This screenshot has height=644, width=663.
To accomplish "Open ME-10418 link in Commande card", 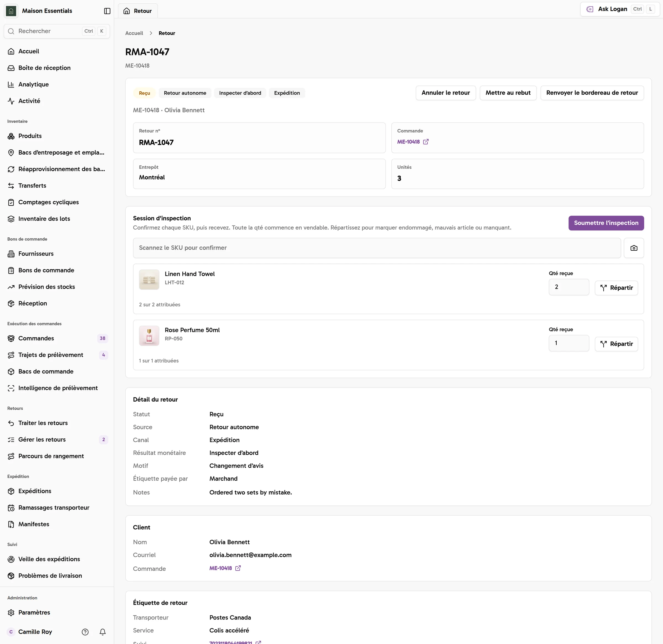I will (408, 142).
